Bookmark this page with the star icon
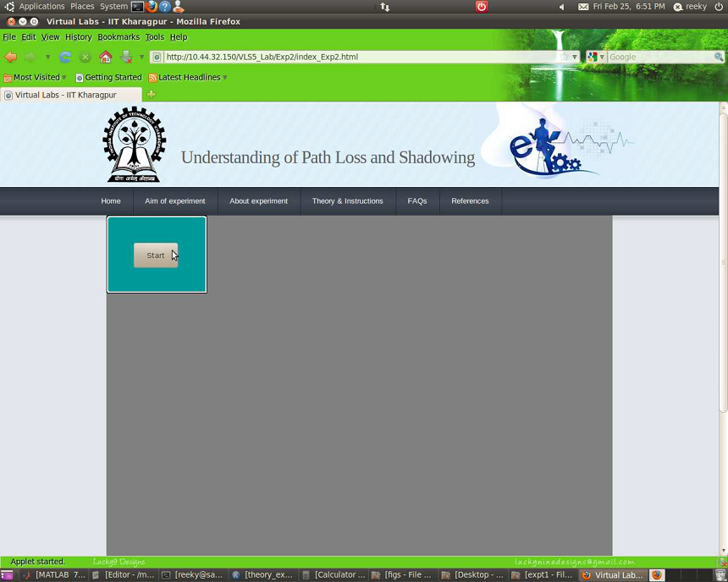The image size is (728, 582). (x=565, y=57)
